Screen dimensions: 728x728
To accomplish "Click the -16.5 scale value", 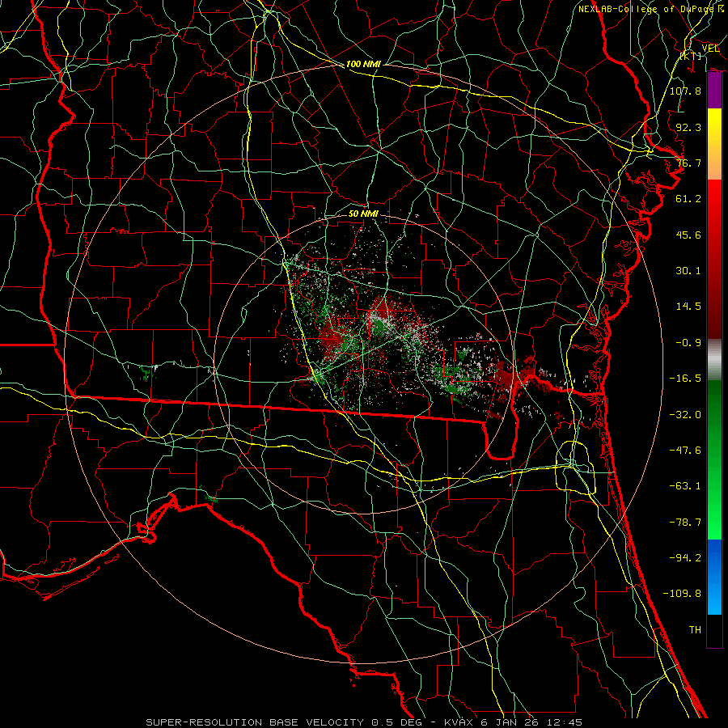I will click(x=685, y=379).
